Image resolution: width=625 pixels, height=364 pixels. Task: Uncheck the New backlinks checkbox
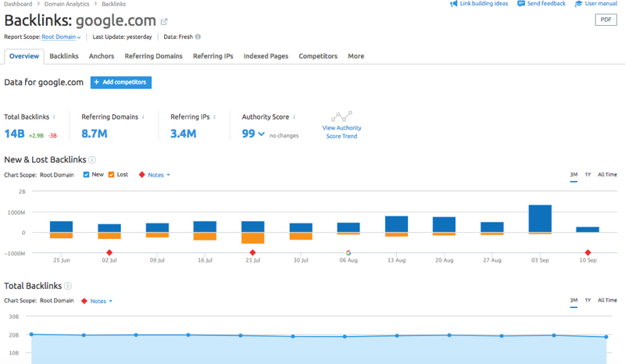pyautogui.click(x=86, y=175)
